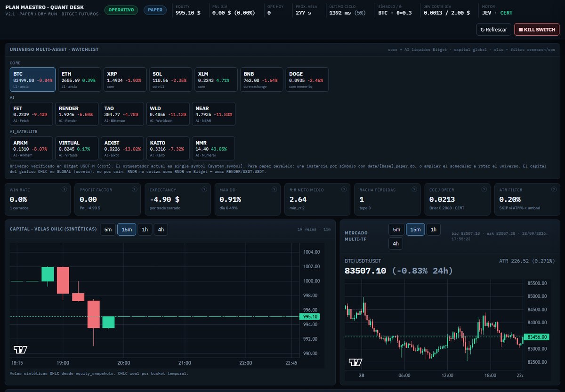Click the KILL SWITCH button

pos(537,30)
